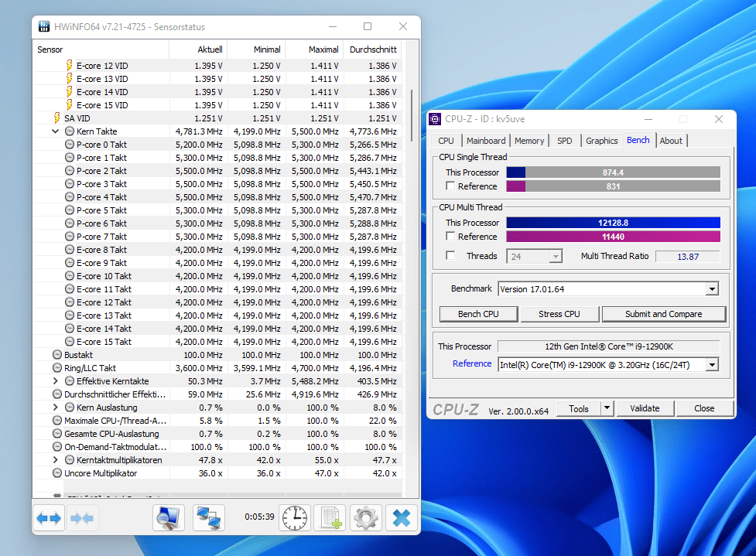Expand Effektive Kerntakte group
The height and width of the screenshot is (556, 756).
click(x=56, y=381)
